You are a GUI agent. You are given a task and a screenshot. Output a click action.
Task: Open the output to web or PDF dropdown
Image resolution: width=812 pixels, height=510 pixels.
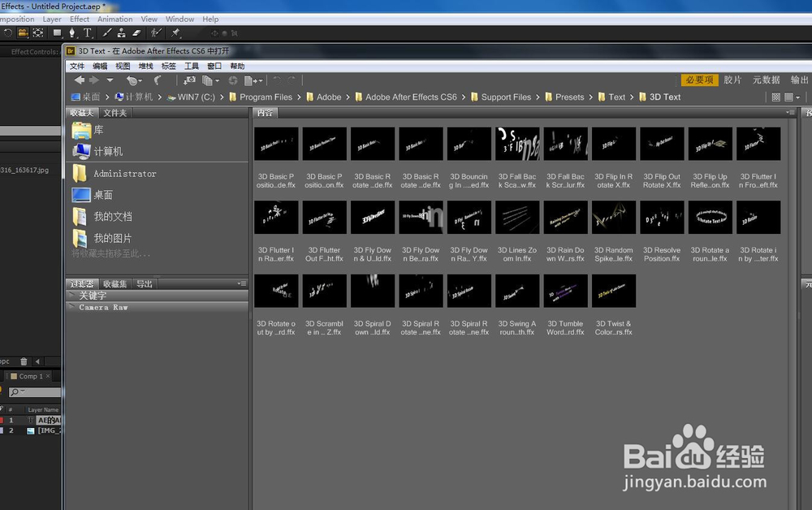click(x=253, y=80)
